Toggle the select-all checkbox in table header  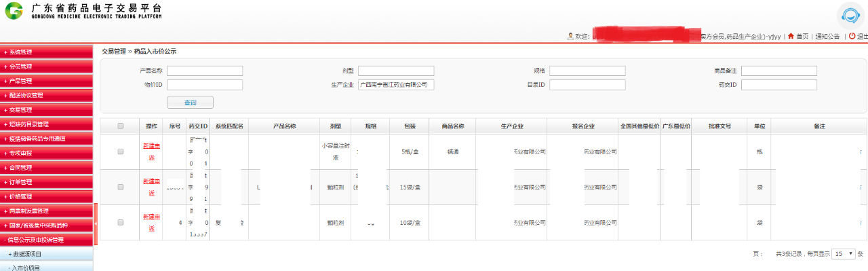121,126
